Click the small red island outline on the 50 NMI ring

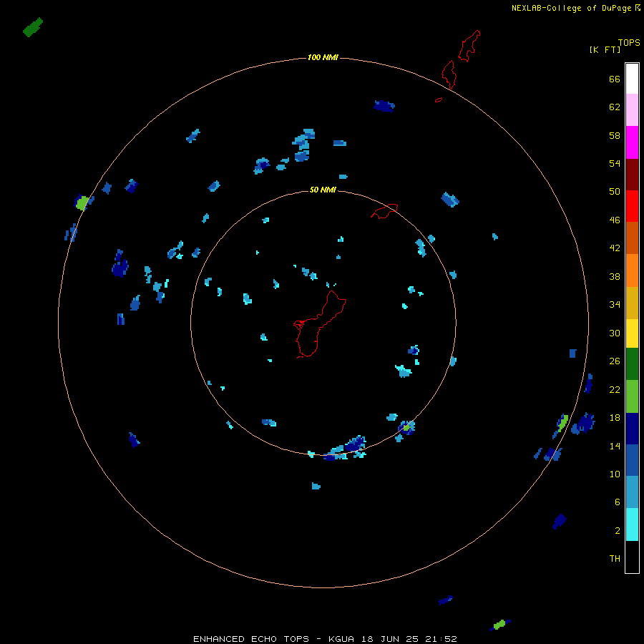tap(384, 211)
